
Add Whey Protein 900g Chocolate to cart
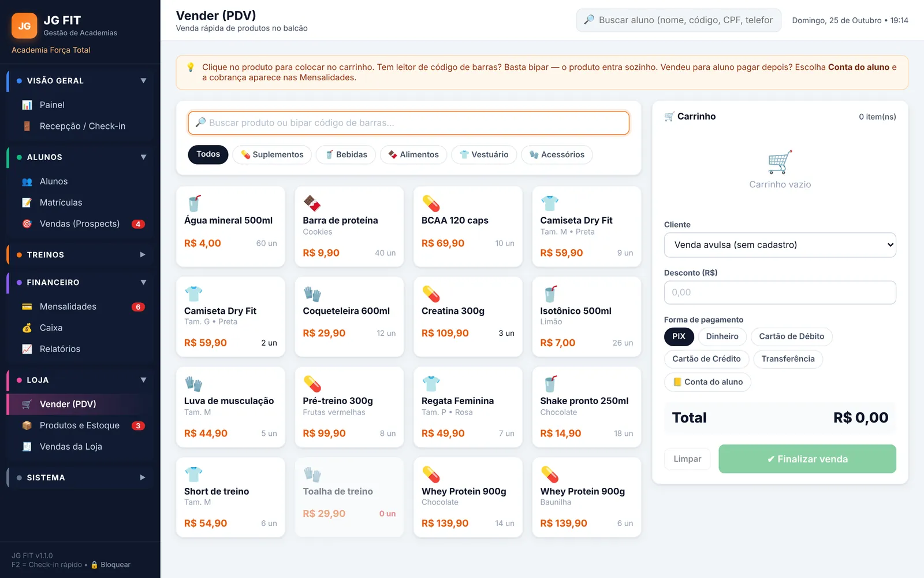click(x=468, y=498)
